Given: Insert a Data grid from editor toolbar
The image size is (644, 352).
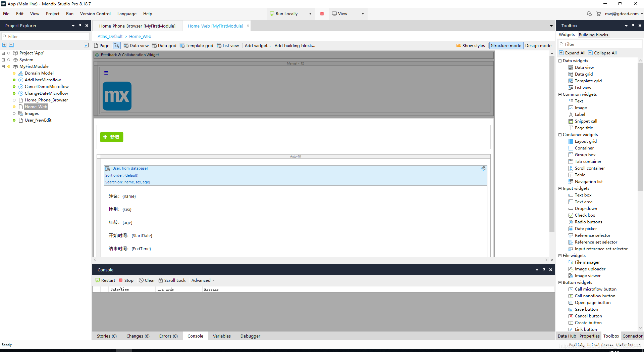Looking at the screenshot, I should (x=164, y=45).
